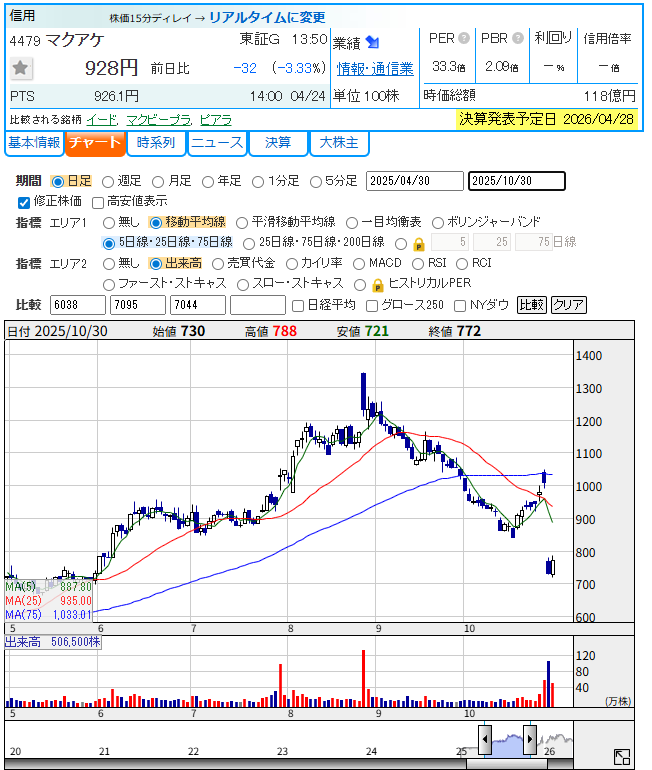Select 平滑移動平均線 indicator
This screenshot has height=770, width=652.
tap(242, 223)
